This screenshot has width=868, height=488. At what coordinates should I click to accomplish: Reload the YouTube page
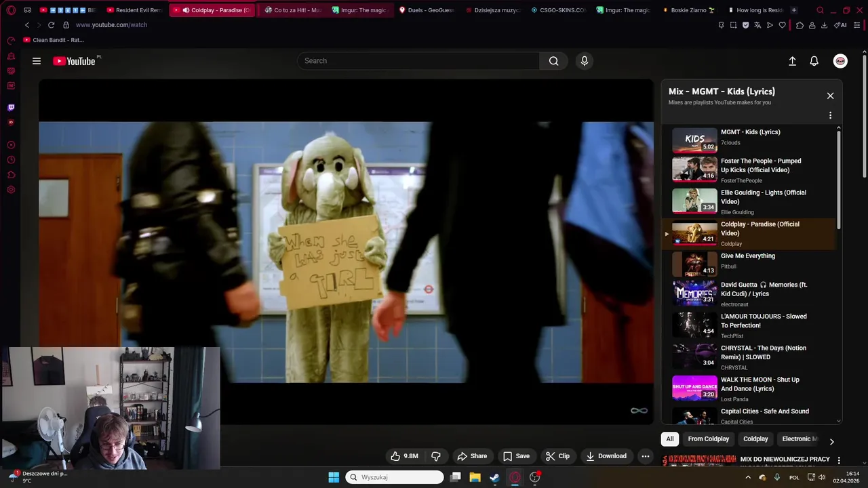pyautogui.click(x=52, y=25)
